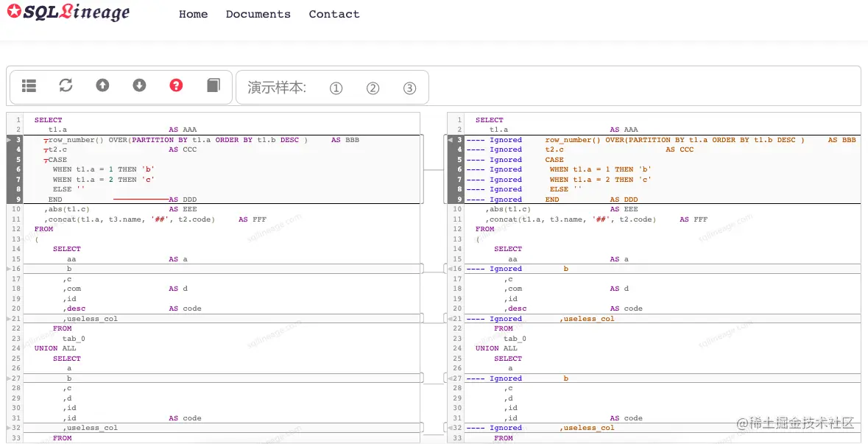
Task: Click line number 10 in left gutter
Action: point(15,209)
